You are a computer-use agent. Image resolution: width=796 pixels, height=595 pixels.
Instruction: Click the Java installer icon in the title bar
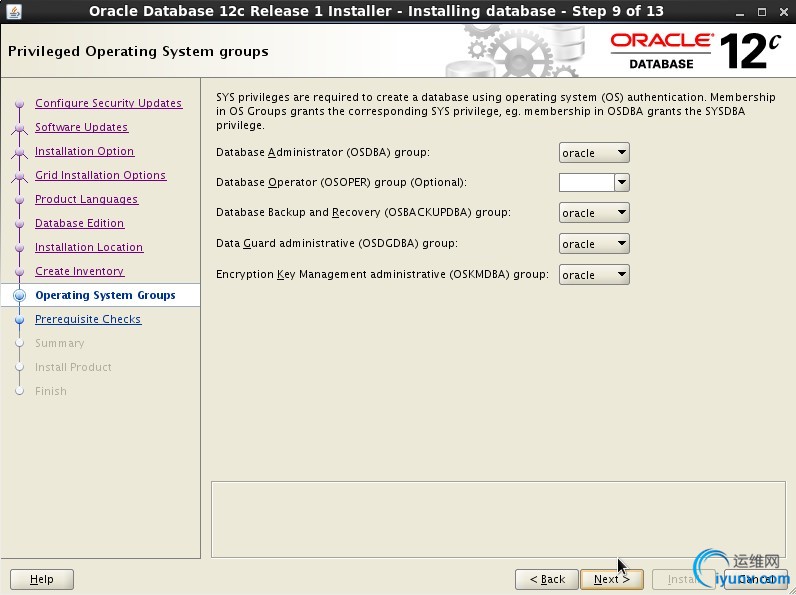click(14, 11)
